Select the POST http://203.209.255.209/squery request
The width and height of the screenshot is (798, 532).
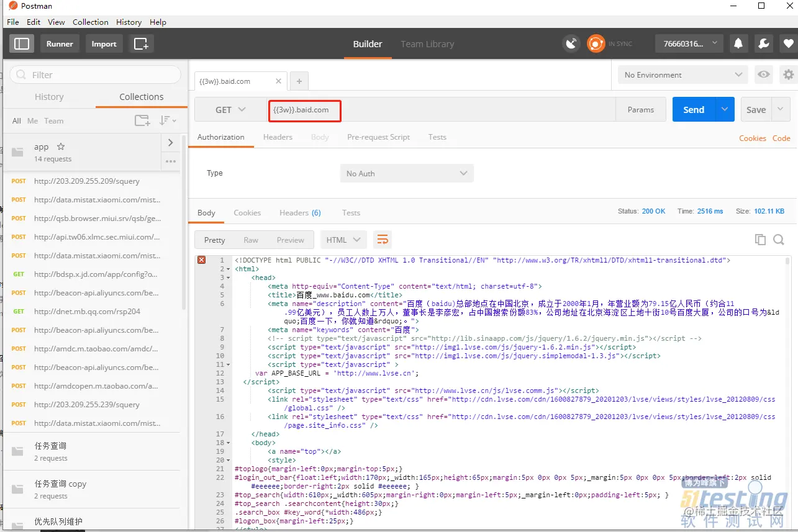92,181
